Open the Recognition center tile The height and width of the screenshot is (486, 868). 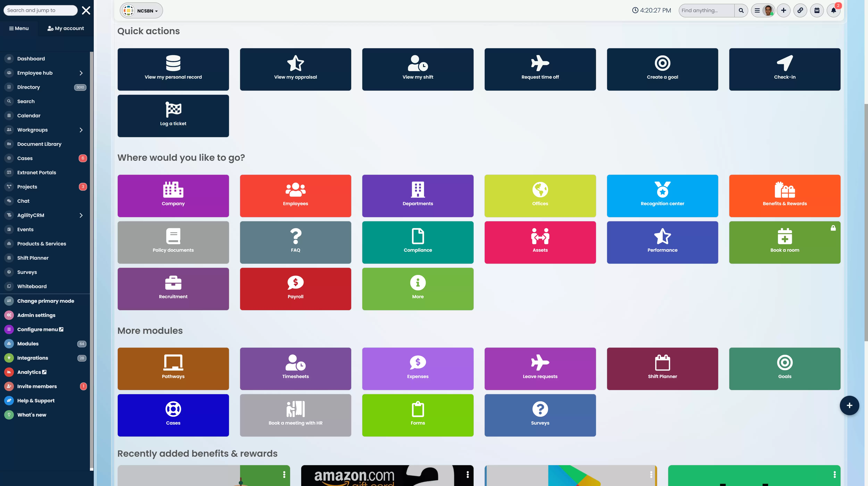pyautogui.click(x=662, y=196)
